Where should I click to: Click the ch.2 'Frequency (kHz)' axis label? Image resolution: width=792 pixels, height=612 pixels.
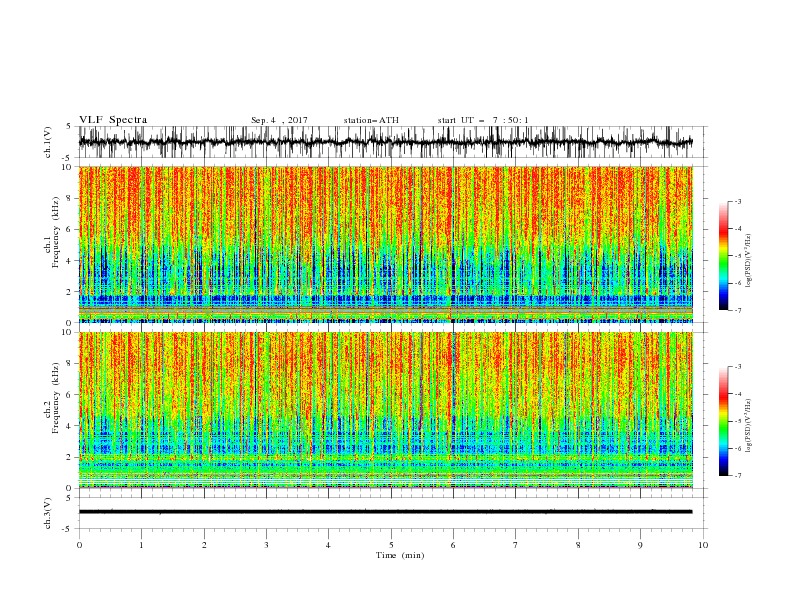(x=55, y=398)
